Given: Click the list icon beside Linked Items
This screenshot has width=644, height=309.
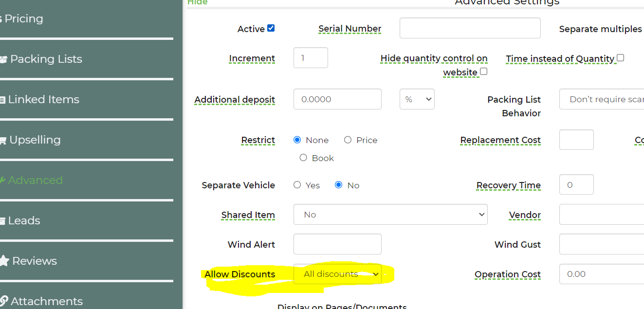Looking at the screenshot, I should 2,100.
